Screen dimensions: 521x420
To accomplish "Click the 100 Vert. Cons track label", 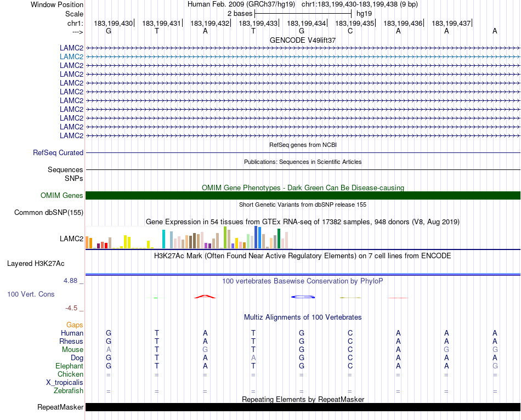I will (31, 294).
